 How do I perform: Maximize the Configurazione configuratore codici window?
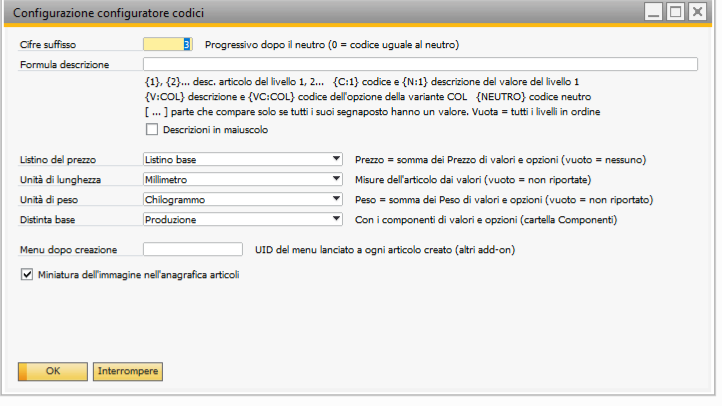pos(675,12)
